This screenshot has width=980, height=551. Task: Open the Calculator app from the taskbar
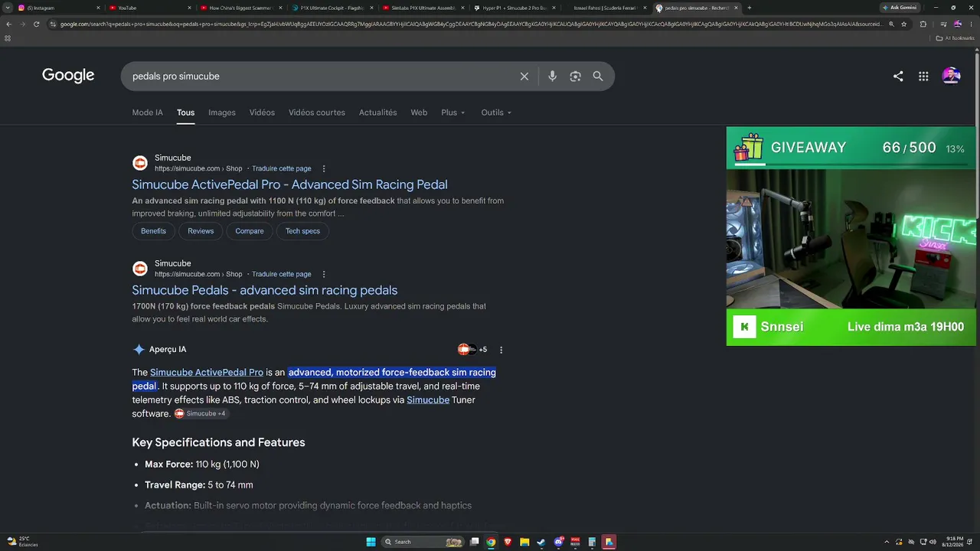coord(592,542)
